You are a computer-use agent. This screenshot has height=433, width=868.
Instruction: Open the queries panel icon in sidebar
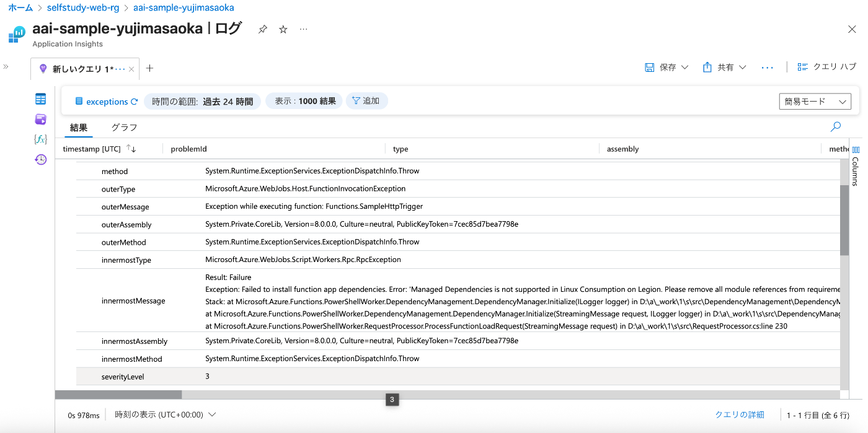point(40,119)
